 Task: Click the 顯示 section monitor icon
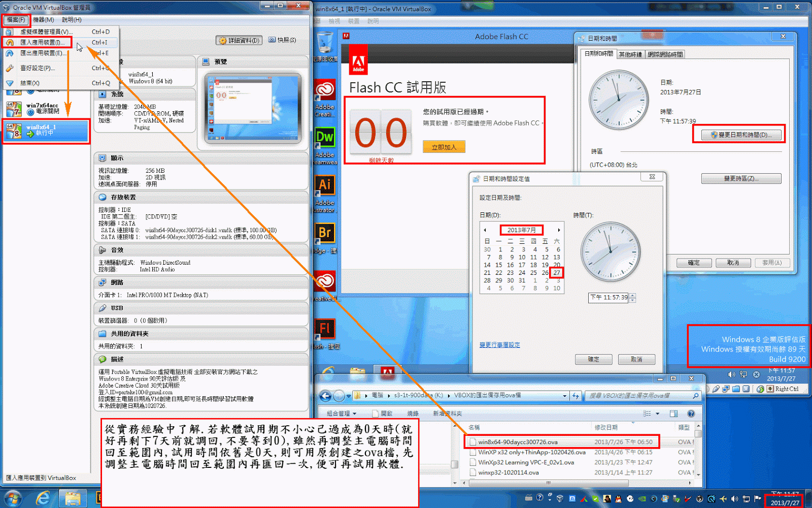pyautogui.click(x=103, y=158)
